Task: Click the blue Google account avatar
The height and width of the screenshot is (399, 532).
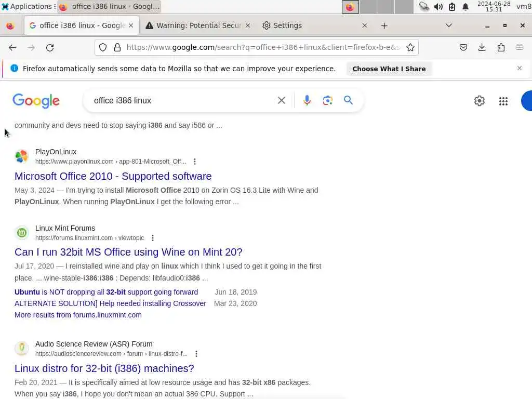Action: pos(527,101)
